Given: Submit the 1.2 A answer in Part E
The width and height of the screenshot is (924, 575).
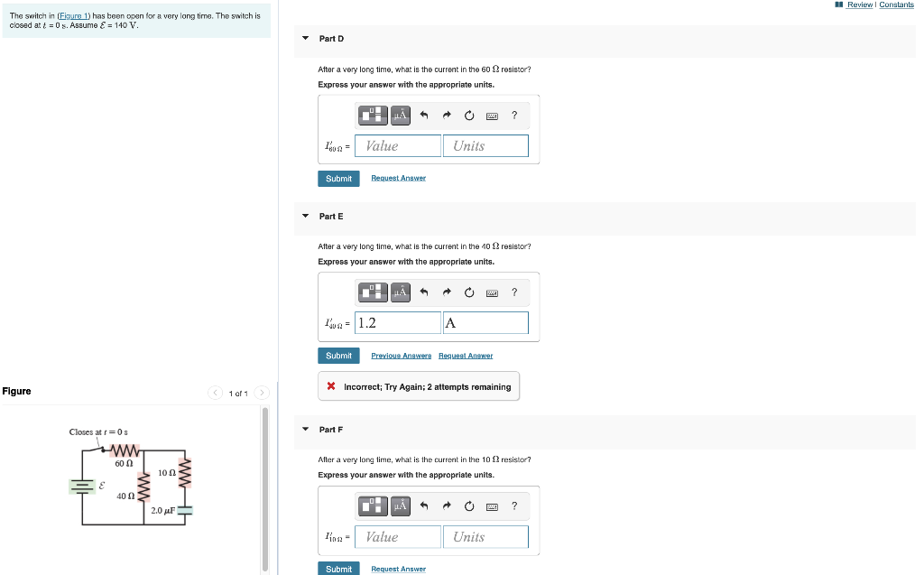Looking at the screenshot, I should 338,356.
